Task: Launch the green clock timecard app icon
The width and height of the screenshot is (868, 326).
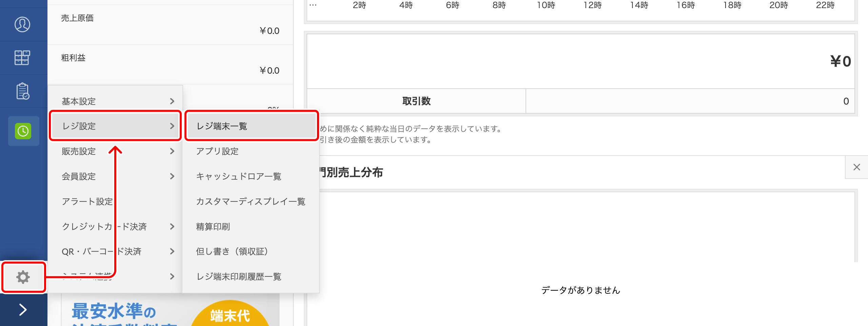Action: point(22,131)
